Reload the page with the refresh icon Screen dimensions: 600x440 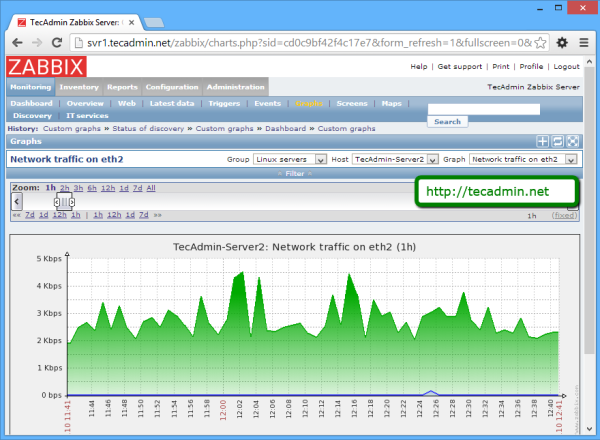[x=55, y=44]
